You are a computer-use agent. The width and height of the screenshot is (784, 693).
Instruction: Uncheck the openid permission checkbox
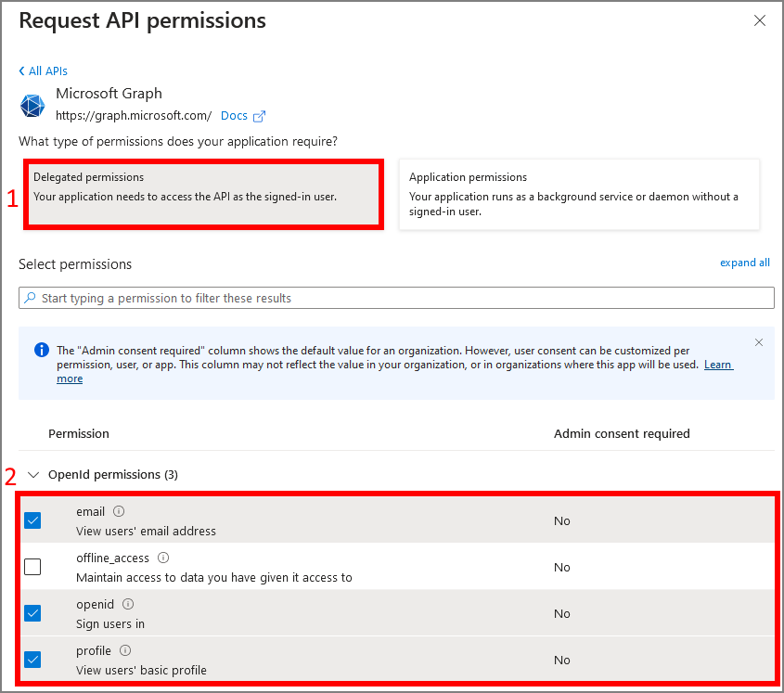[32, 613]
